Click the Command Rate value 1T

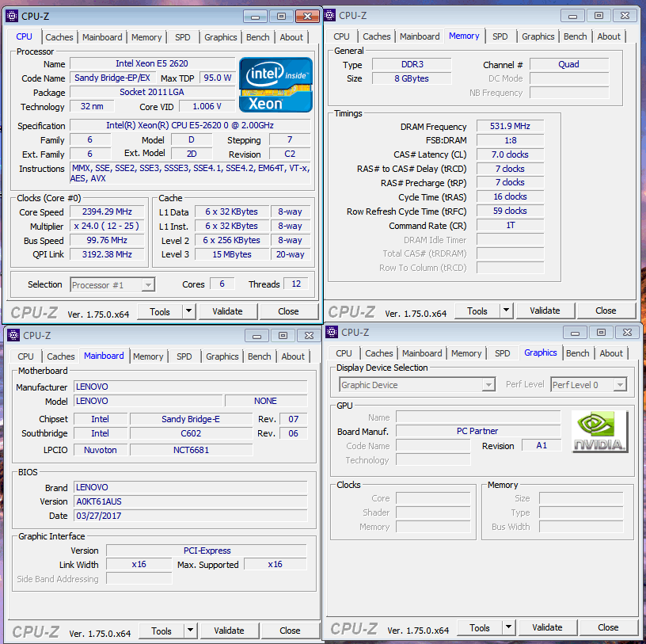[x=510, y=225]
